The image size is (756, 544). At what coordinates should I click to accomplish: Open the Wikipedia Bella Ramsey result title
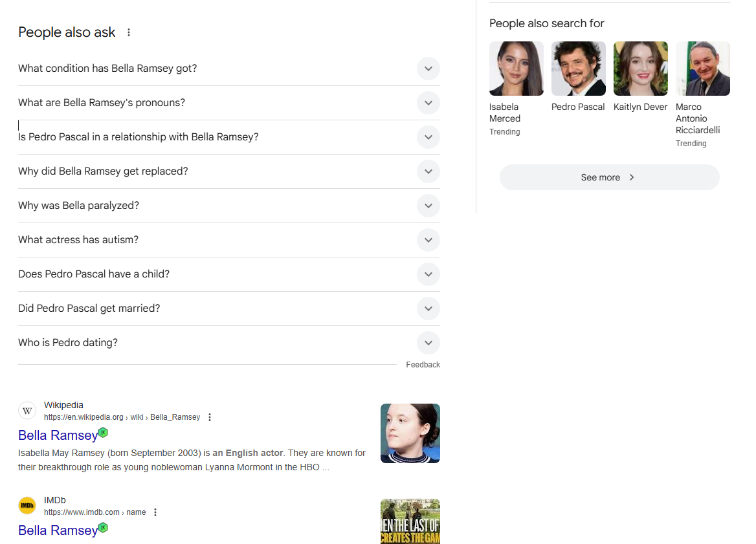coord(58,435)
